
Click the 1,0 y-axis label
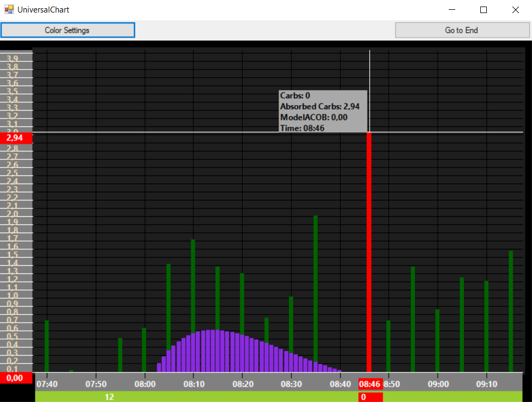pyautogui.click(x=13, y=295)
